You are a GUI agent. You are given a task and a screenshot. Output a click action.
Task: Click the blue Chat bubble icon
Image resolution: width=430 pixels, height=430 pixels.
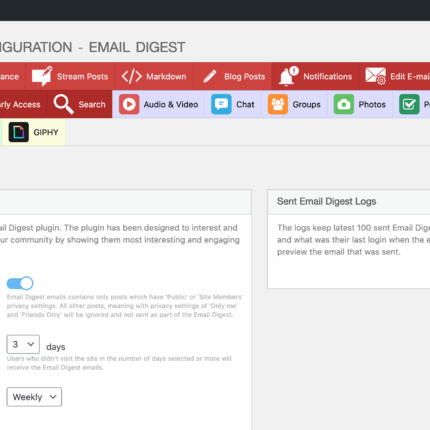[221, 104]
